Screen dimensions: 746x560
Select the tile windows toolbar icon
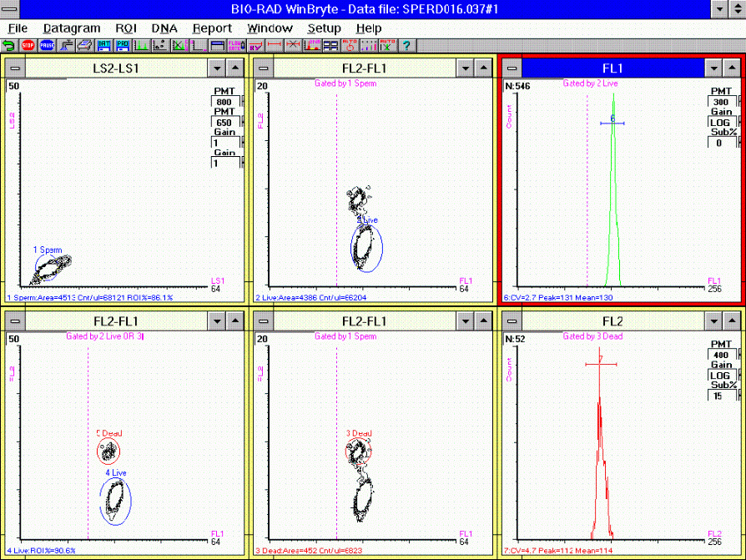(x=331, y=45)
